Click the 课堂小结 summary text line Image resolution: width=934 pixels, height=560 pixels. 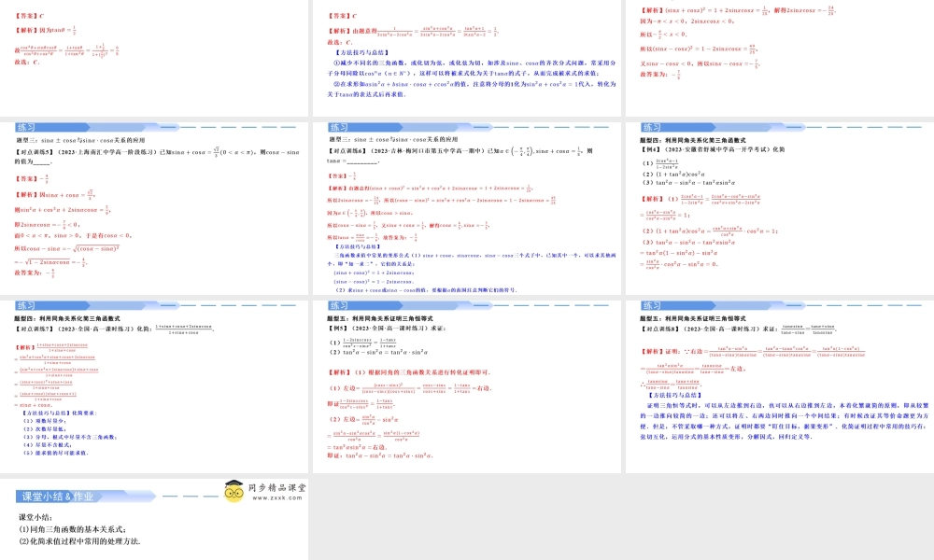coord(39,516)
